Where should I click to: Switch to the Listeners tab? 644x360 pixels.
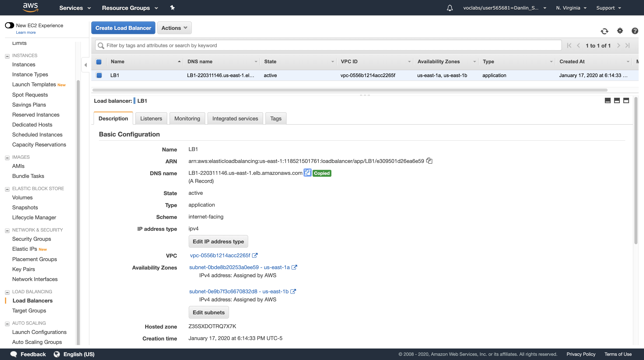click(x=151, y=118)
